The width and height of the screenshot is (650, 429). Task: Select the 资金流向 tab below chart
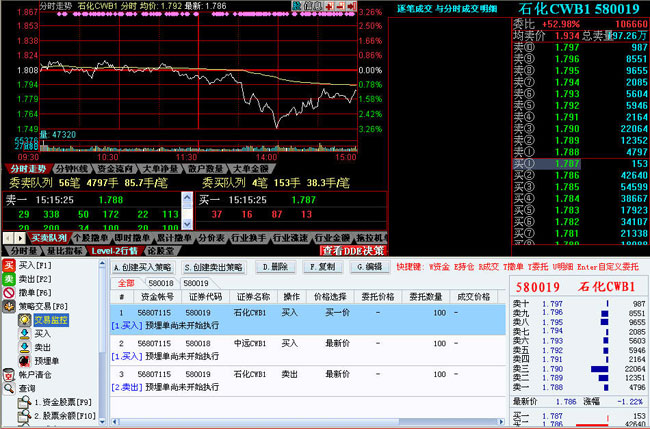[116, 169]
